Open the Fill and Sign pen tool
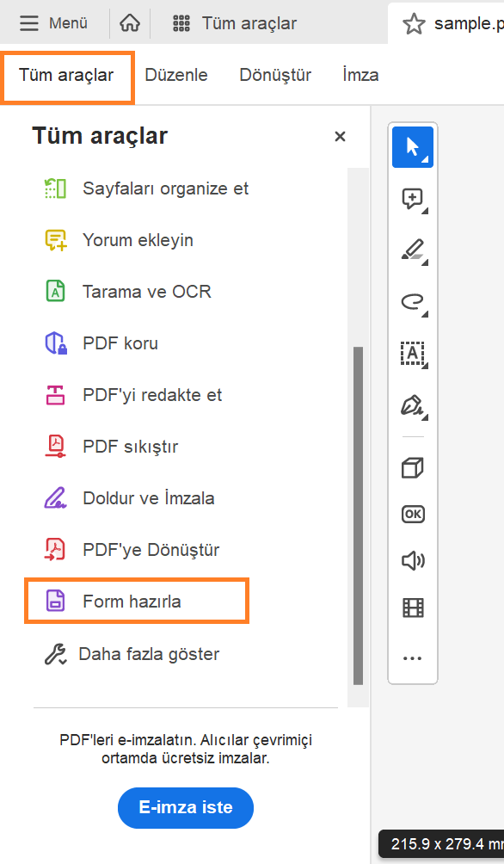Image resolution: width=504 pixels, height=864 pixels. point(412,405)
